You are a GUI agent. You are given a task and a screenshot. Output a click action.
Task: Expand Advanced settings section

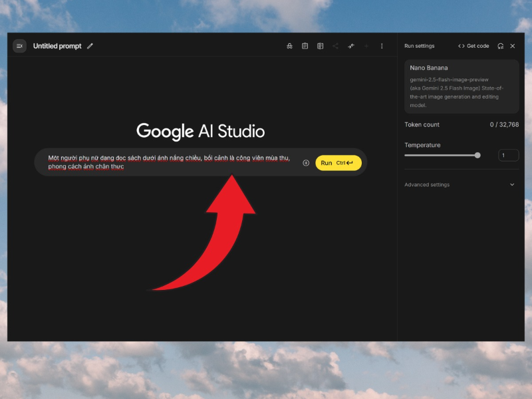tap(461, 185)
